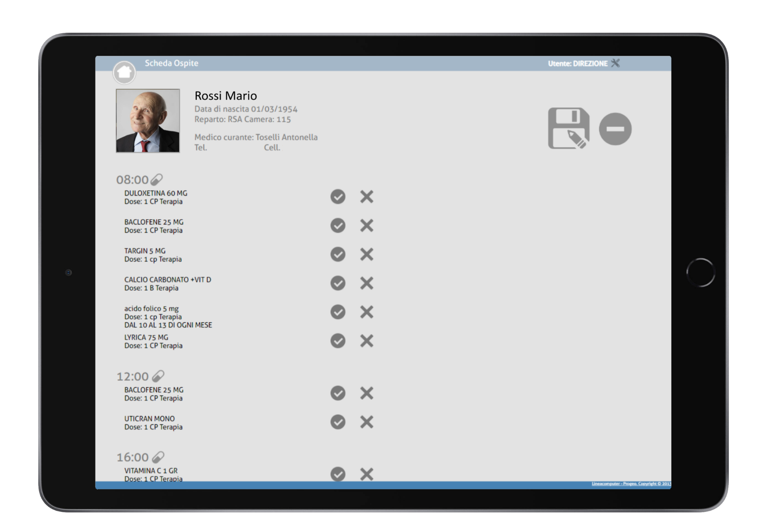Viewport: 764px width, 532px height.
Task: Confirm the 08:00 BACLOFENE 25 MG checkmark
Action: coord(338,225)
